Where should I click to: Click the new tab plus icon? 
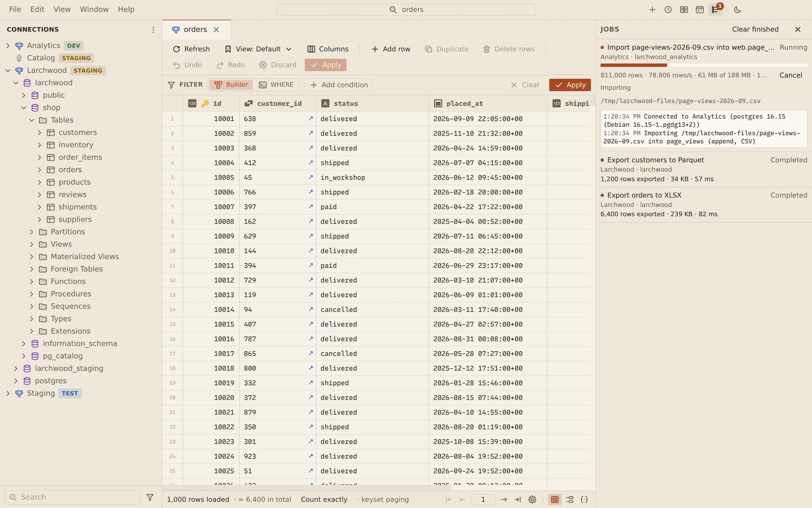pyautogui.click(x=652, y=10)
